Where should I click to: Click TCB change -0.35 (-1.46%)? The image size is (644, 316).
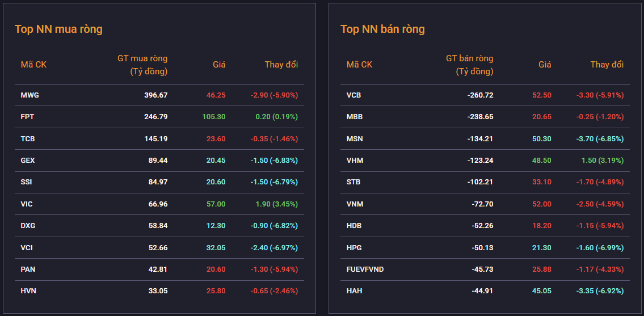pos(275,138)
